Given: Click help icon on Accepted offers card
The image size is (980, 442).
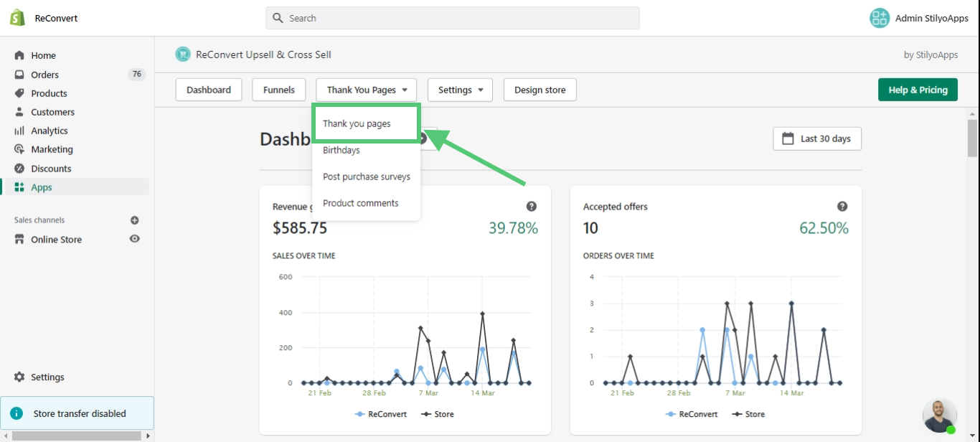Looking at the screenshot, I should pyautogui.click(x=842, y=207).
